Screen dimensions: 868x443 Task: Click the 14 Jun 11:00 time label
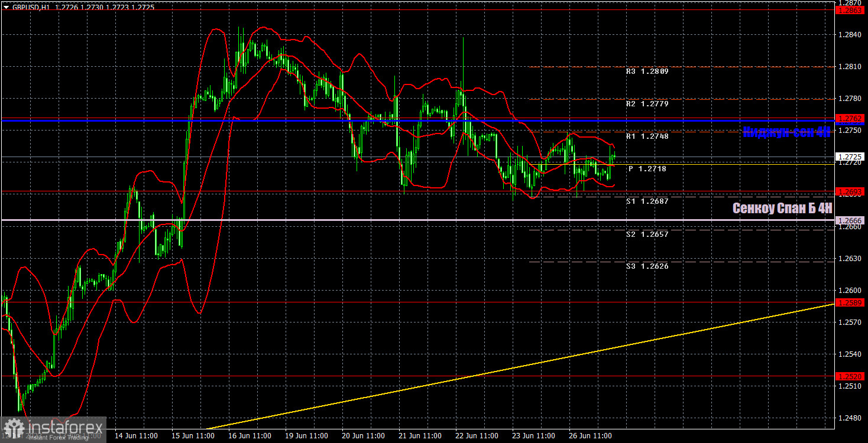pos(136,436)
